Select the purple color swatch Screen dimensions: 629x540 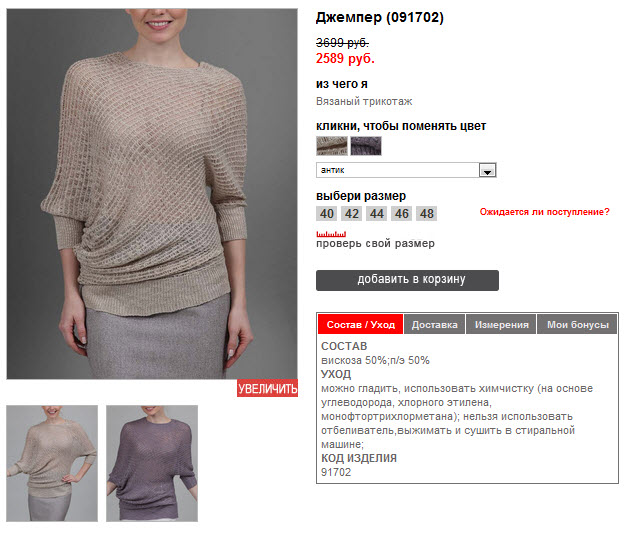click(x=366, y=146)
